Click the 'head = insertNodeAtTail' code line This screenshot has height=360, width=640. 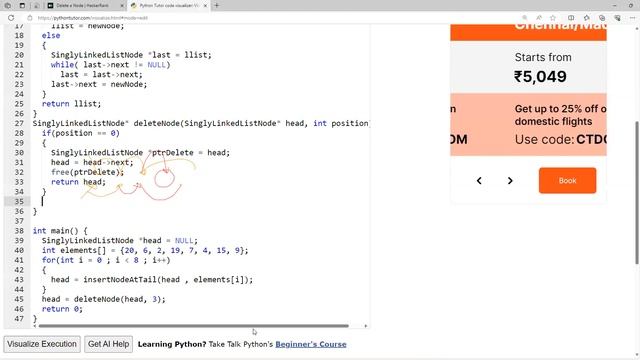point(152,280)
